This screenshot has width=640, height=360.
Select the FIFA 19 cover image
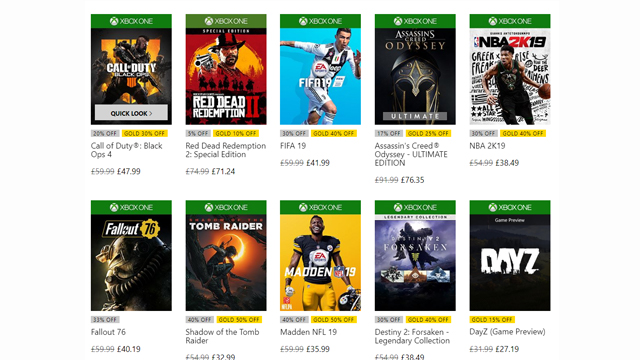coord(320,76)
